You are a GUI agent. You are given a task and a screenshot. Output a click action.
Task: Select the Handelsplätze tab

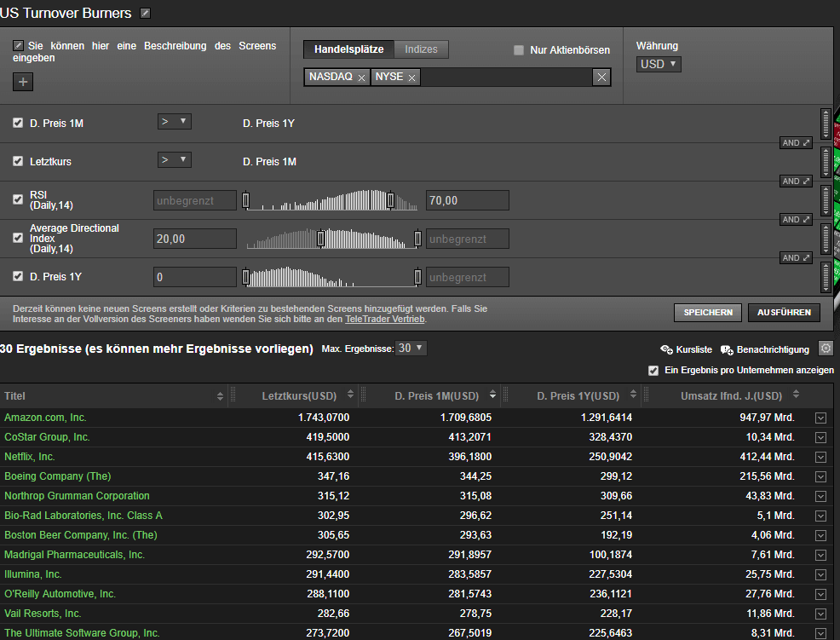tap(349, 49)
